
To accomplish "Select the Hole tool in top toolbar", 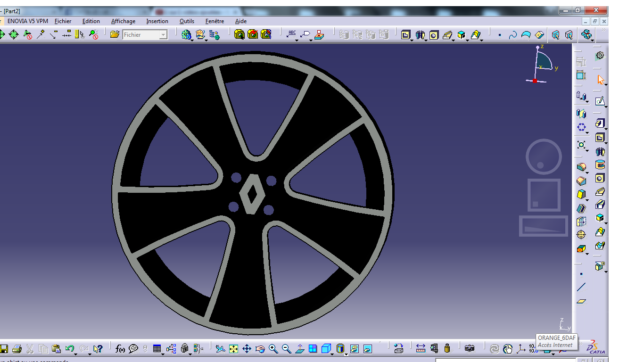I will point(434,34).
